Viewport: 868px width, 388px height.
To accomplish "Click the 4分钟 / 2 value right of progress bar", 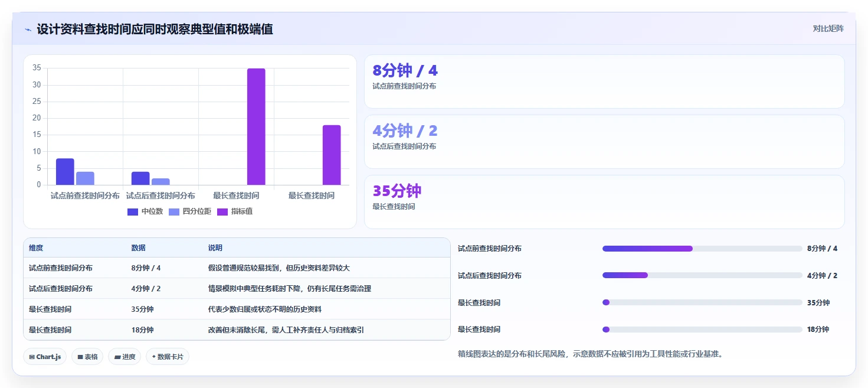I will coord(822,275).
